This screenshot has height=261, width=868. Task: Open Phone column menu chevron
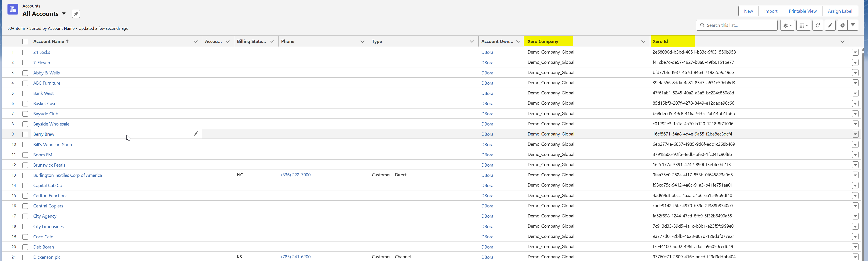362,42
